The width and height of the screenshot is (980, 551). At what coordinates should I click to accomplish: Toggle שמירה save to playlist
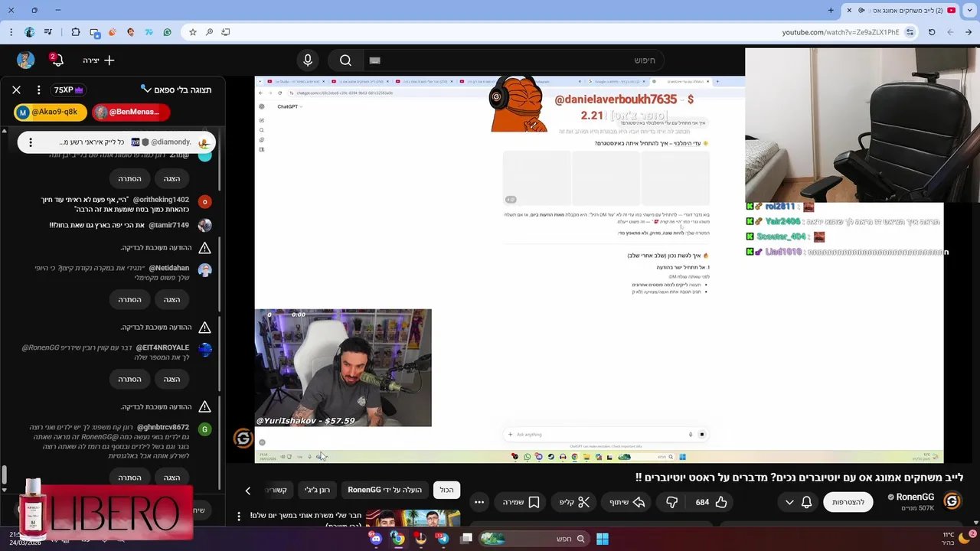(521, 502)
